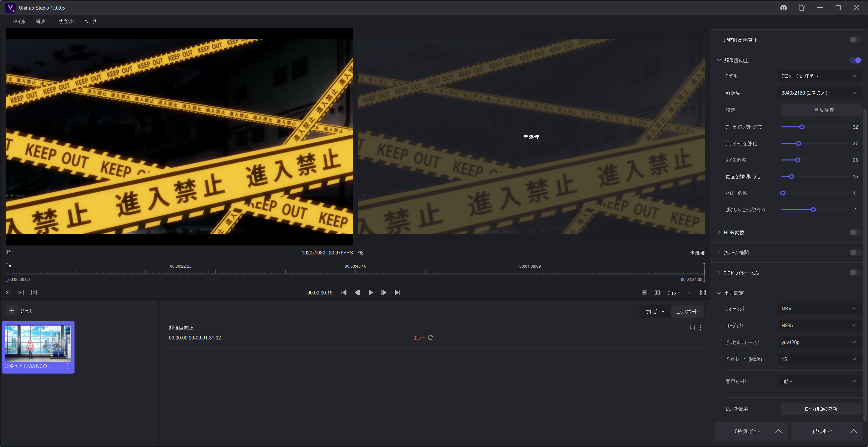Open the フォーマット MKV dropdown
The width and height of the screenshot is (868, 447).
point(819,309)
